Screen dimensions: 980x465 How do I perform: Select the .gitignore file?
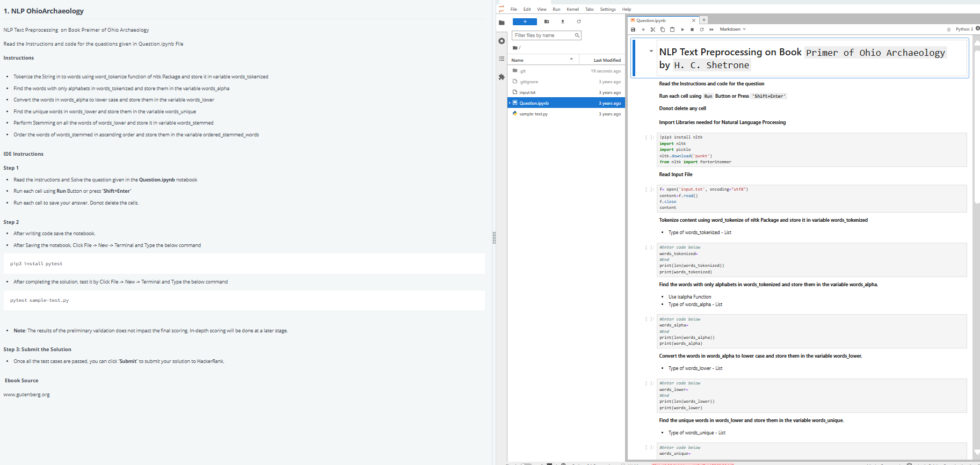[x=567, y=82]
